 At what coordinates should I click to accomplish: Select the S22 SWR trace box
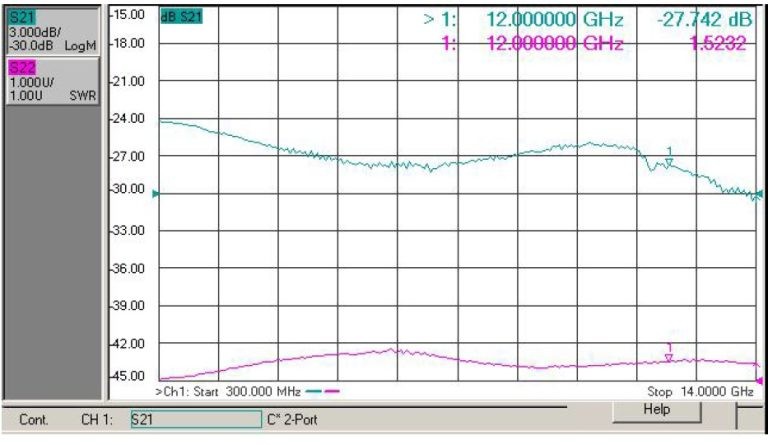click(52, 81)
